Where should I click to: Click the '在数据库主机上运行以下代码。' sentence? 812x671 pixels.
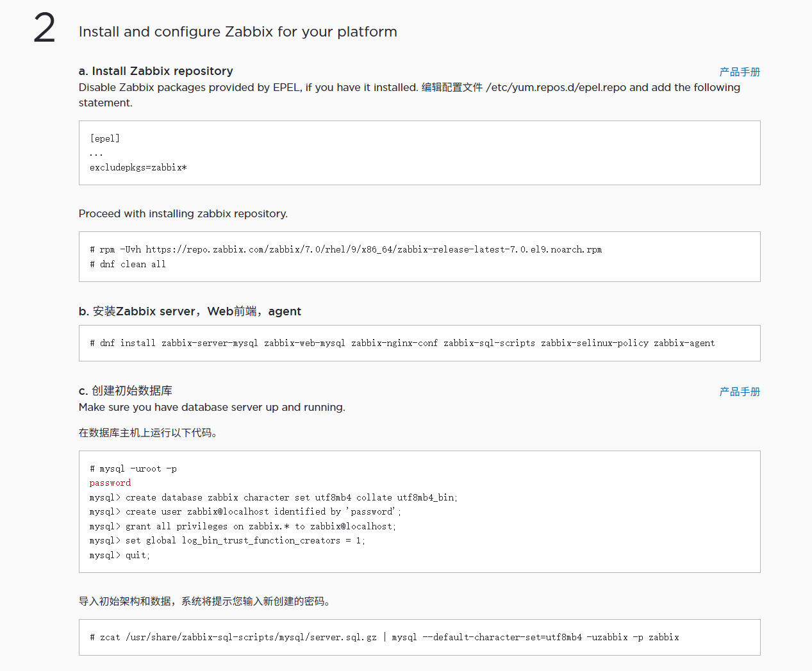pyautogui.click(x=150, y=433)
